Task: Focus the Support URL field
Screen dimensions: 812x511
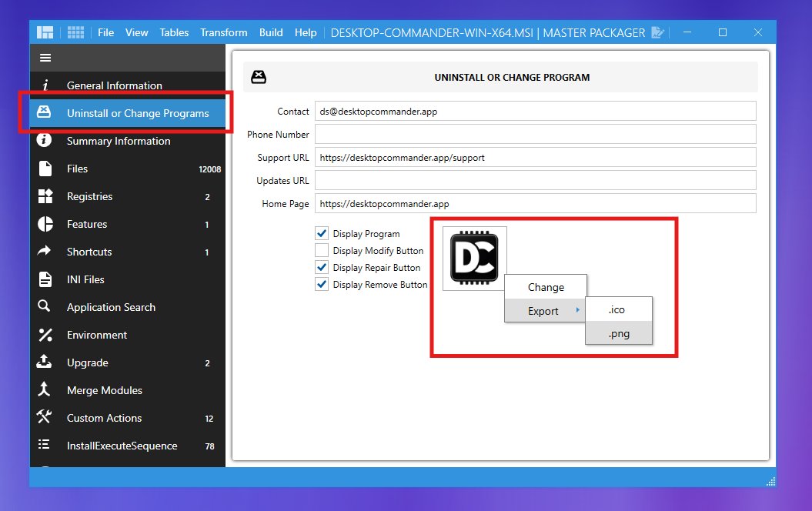Action: [536, 158]
